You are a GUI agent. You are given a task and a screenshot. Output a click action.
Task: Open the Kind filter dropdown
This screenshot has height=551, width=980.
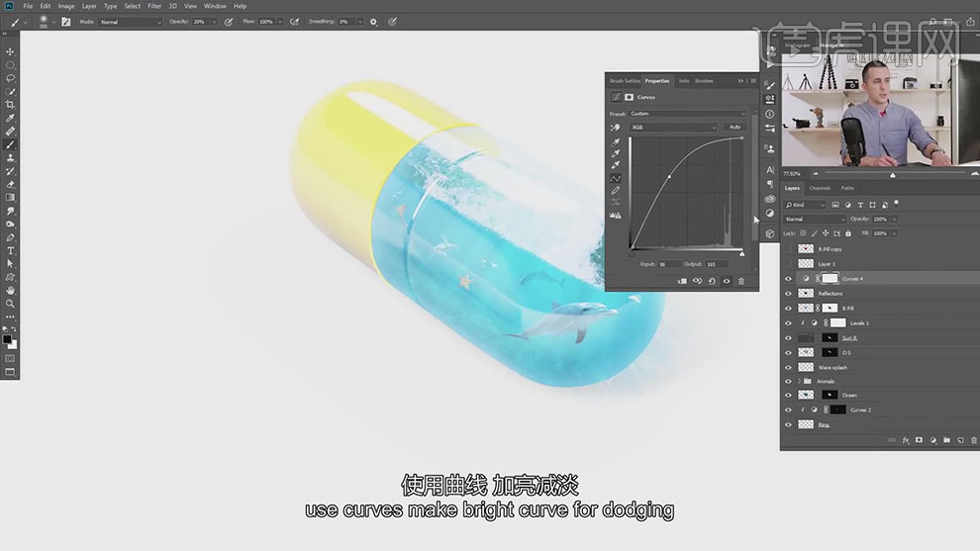(x=806, y=205)
